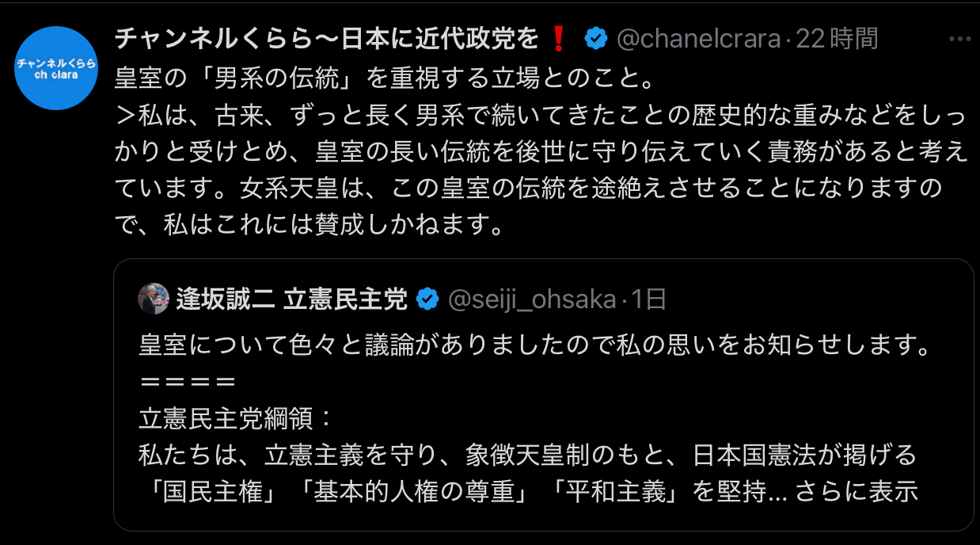The image size is (980, 545).
Task: Click the blue verified badge beside @chanelcrara
Action: pos(595,38)
